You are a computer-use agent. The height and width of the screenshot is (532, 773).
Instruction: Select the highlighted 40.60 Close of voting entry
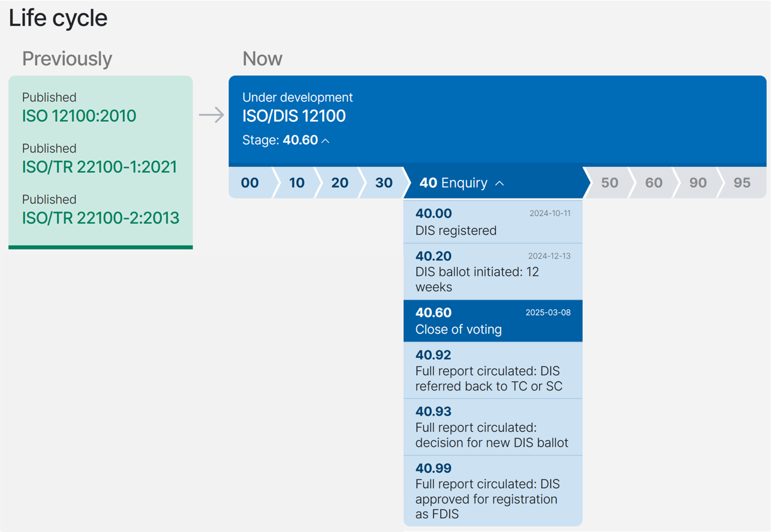493,320
